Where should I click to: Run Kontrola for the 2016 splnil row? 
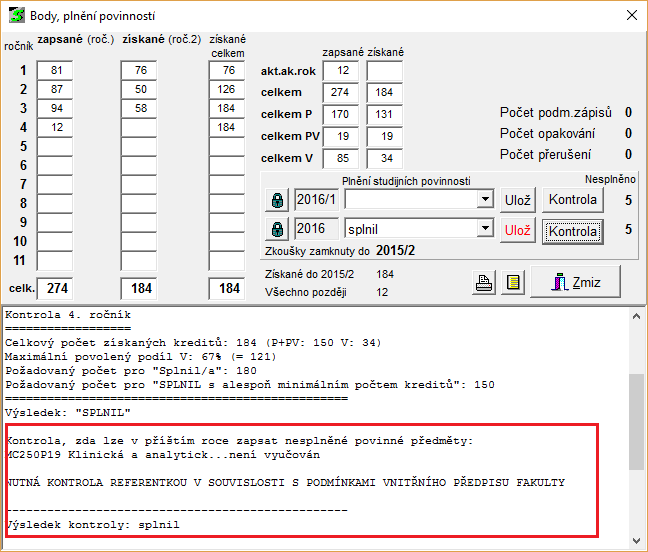point(573,231)
